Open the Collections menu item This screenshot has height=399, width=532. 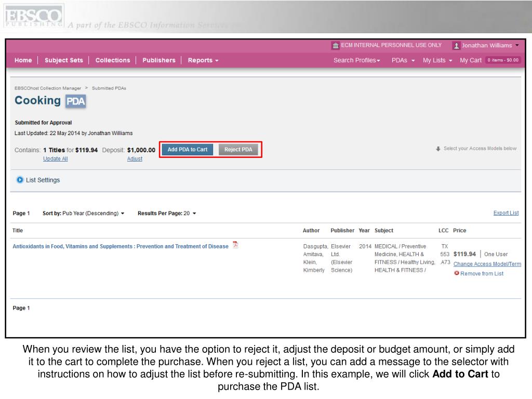[x=113, y=60]
